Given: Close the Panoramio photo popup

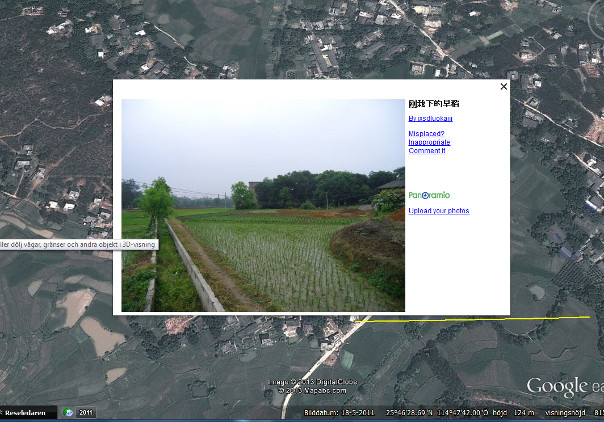Looking at the screenshot, I should [503, 87].
